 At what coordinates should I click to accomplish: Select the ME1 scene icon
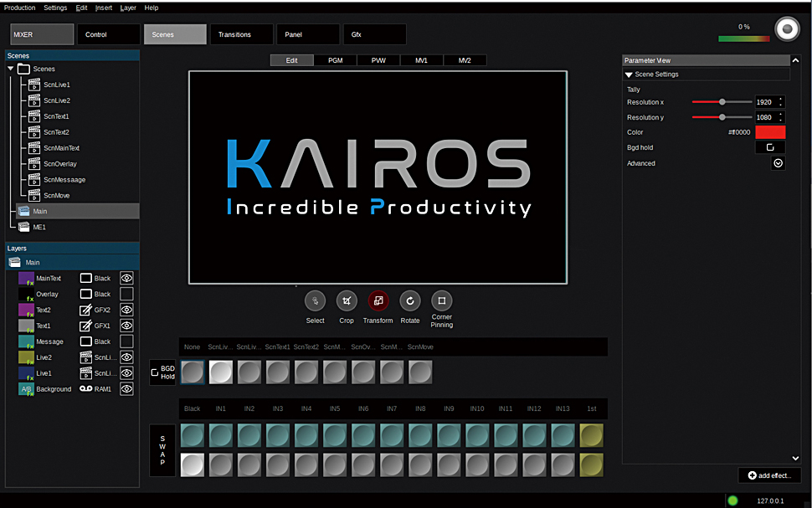coord(23,227)
